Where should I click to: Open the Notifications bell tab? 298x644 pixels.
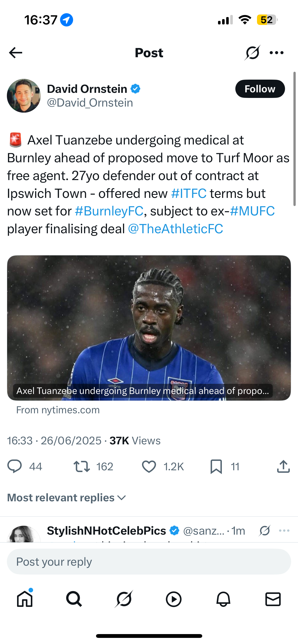pyautogui.click(x=223, y=599)
